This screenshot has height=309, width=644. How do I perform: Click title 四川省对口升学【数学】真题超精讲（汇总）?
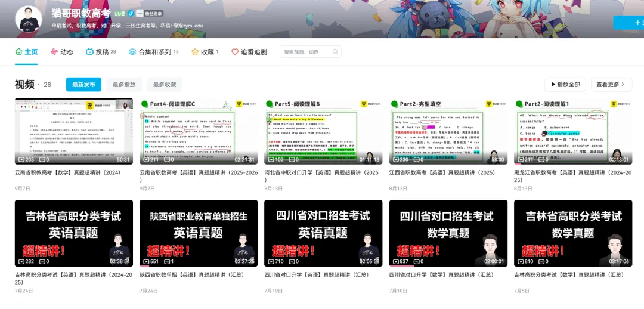pos(441,274)
